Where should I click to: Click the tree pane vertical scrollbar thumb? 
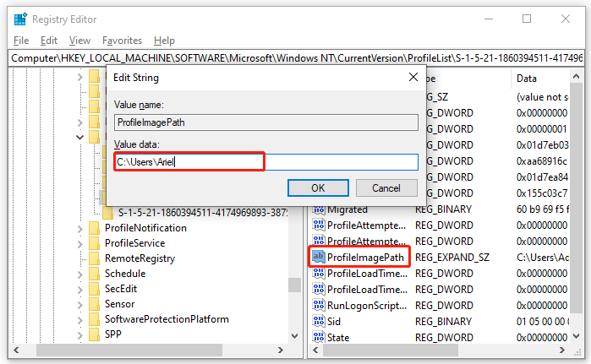(295, 285)
